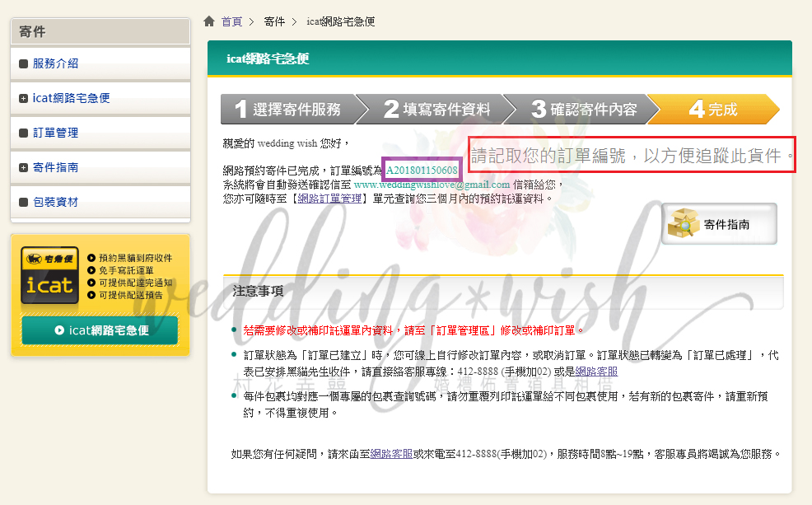Select 包裝資材 in the sidebar

56,202
